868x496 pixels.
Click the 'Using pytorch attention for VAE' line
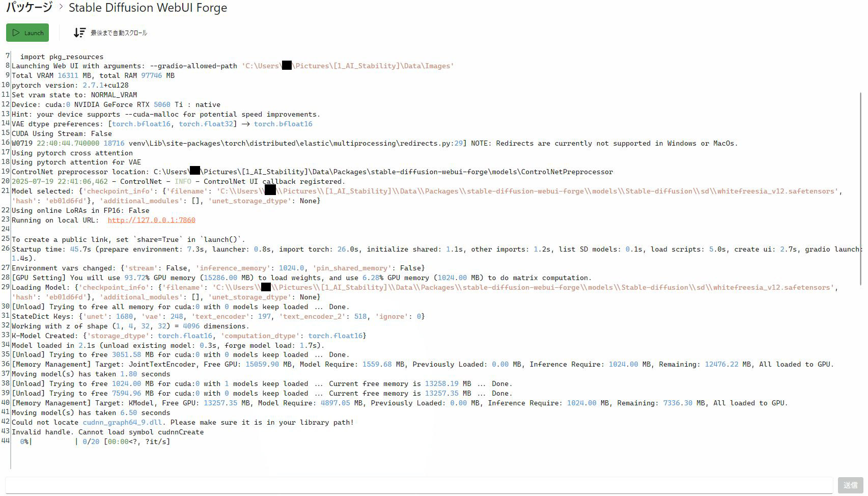(x=76, y=162)
